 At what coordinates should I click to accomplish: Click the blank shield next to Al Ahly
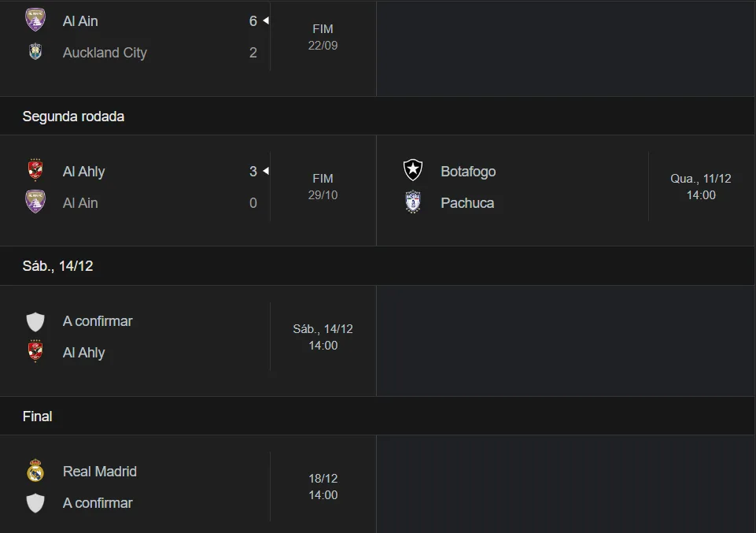click(x=35, y=321)
